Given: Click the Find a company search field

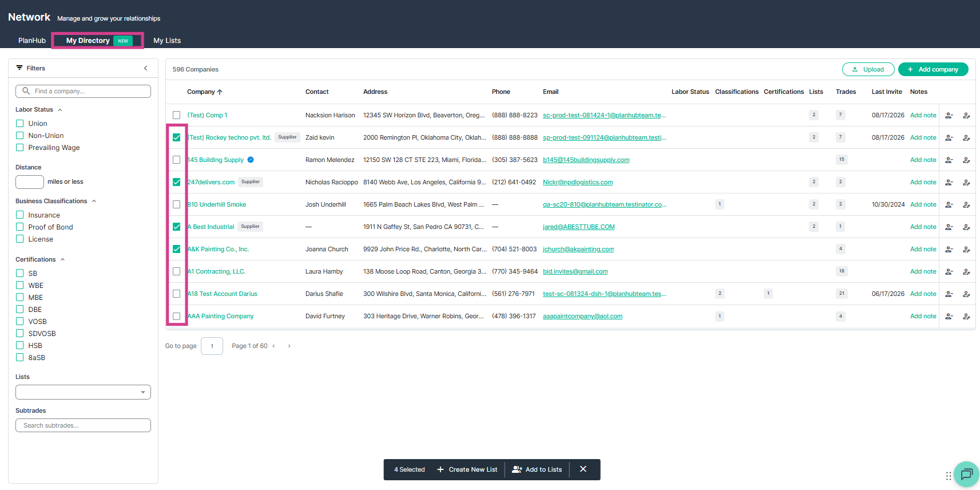Looking at the screenshot, I should tap(83, 91).
